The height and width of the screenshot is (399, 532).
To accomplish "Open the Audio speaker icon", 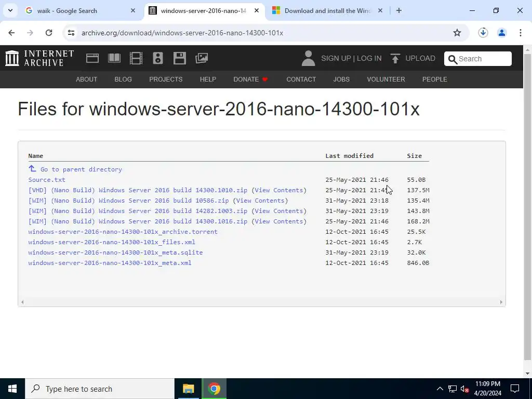I will point(158,58).
